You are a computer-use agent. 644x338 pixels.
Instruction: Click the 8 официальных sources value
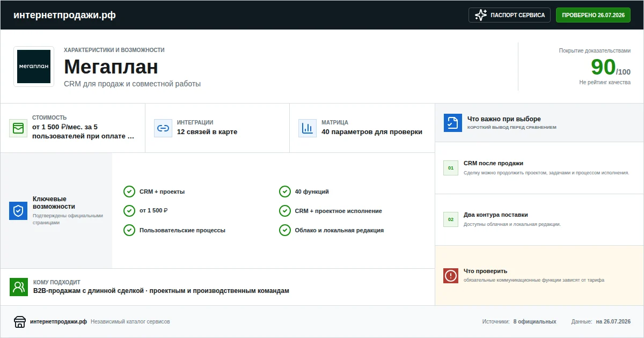pyautogui.click(x=535, y=321)
